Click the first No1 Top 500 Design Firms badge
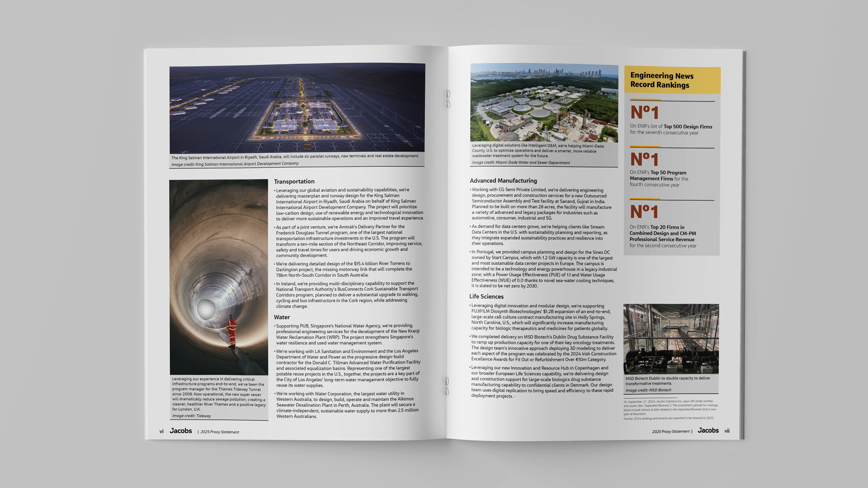The height and width of the screenshot is (488, 868). tap(645, 113)
